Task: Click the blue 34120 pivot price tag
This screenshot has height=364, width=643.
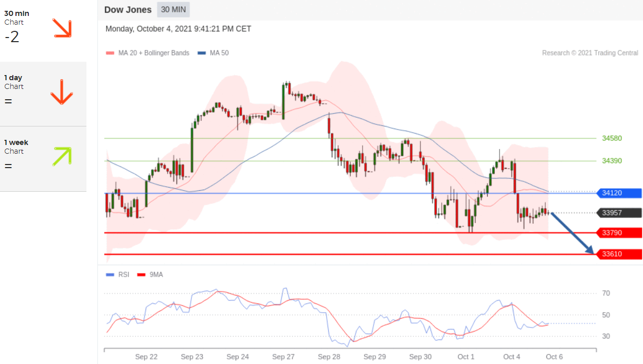Action: (x=619, y=193)
